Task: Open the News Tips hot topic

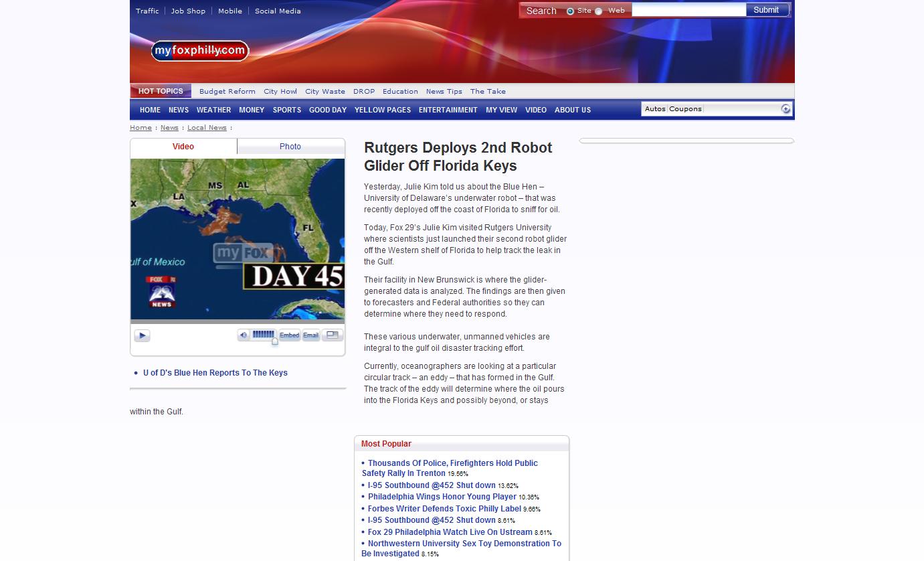Action: [444, 91]
